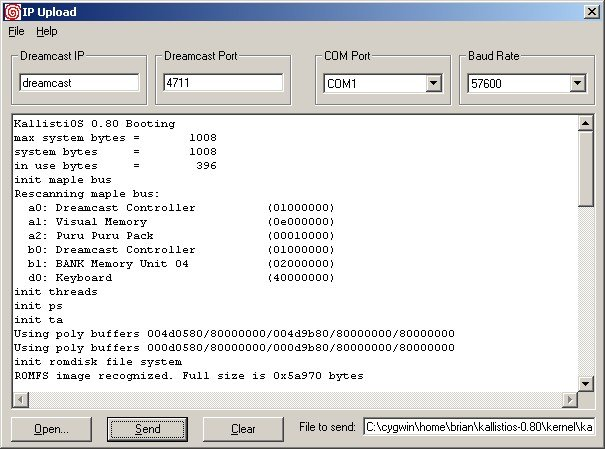Click the log's vertical scrollbar down arrow
605x449 pixels.
(x=585, y=383)
